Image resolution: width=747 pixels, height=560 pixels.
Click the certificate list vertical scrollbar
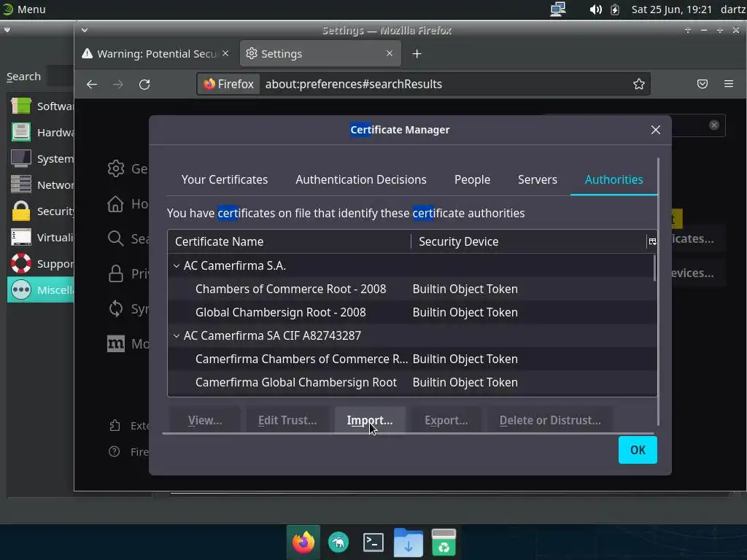coord(654,268)
